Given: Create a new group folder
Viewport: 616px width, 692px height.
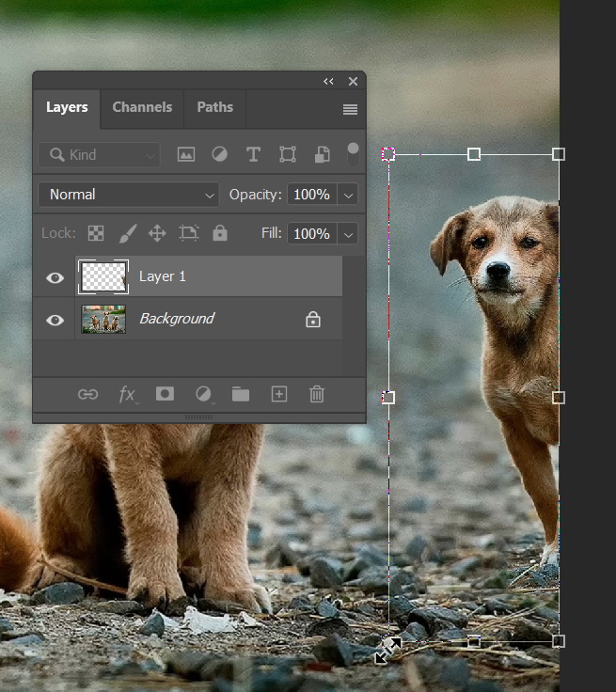Looking at the screenshot, I should (241, 394).
